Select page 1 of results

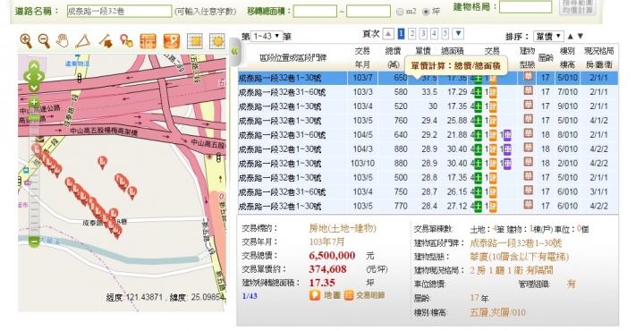point(402,34)
